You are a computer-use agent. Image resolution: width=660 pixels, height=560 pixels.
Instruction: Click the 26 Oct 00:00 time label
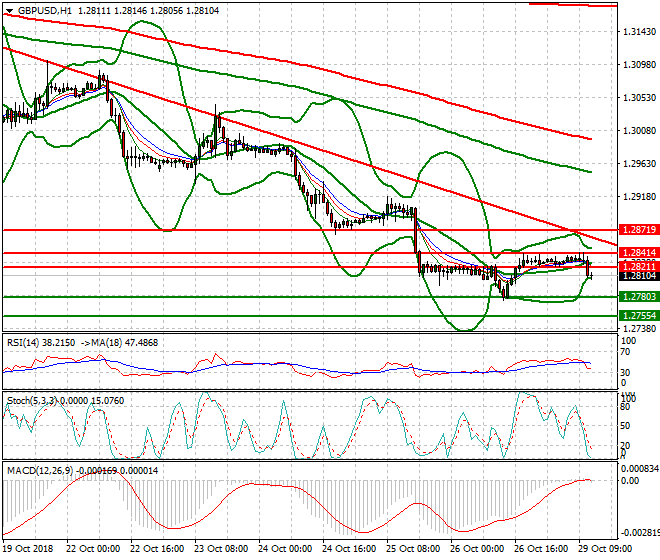tap(477, 549)
